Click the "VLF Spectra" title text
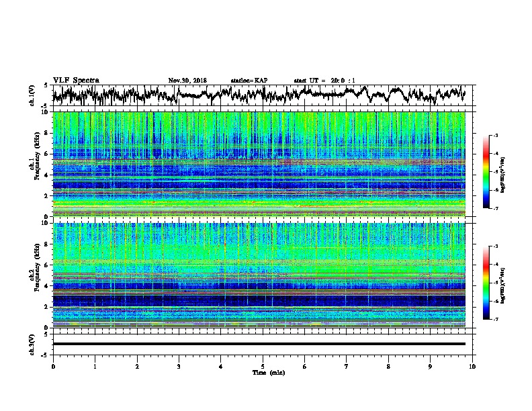 point(76,81)
